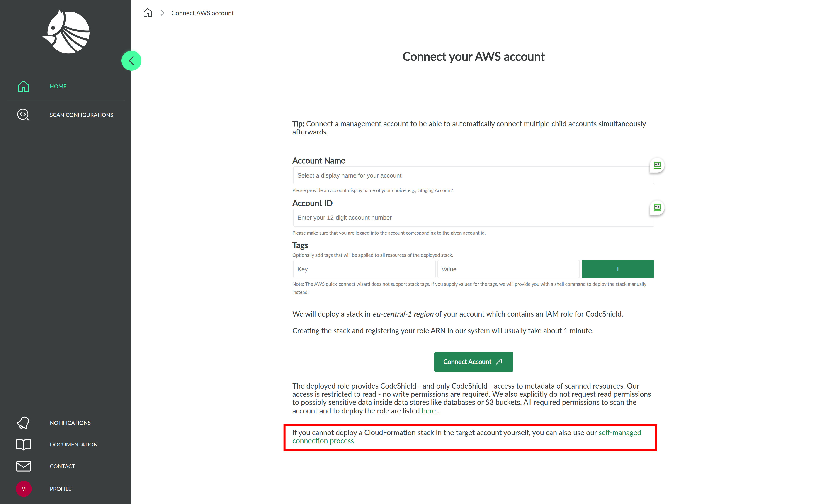The height and width of the screenshot is (504, 816).
Task: Click password manager icon beside Account ID
Action: pyautogui.click(x=657, y=208)
